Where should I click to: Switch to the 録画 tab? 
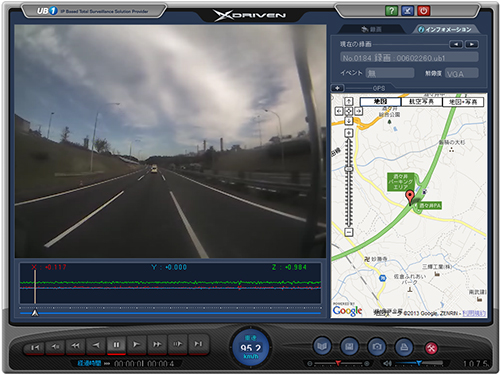pos(371,29)
